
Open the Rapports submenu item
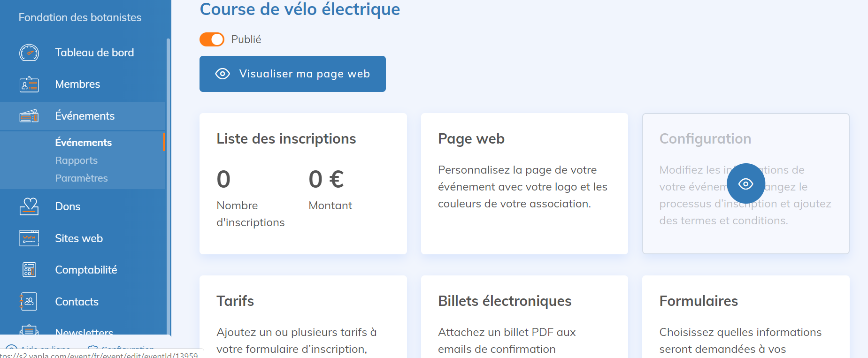(x=76, y=160)
